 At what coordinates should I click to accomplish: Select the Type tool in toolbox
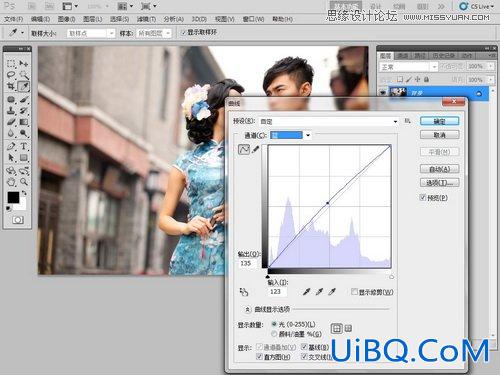click(x=24, y=146)
